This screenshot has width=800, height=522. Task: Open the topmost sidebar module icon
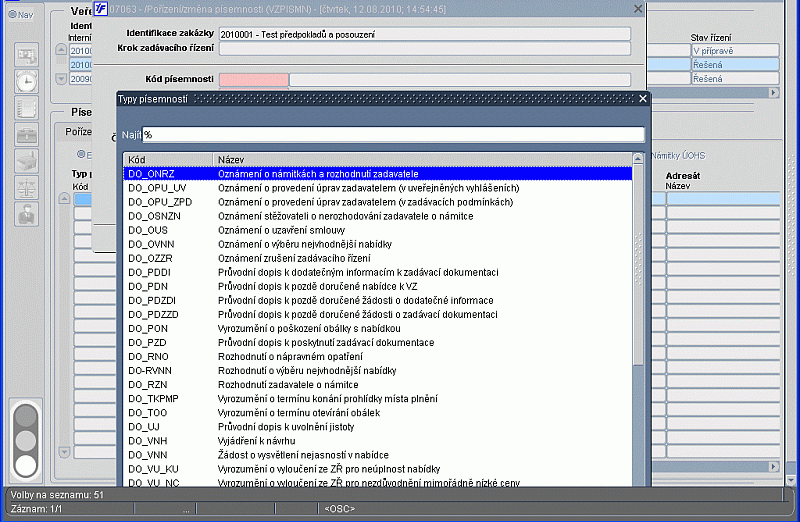coord(27,55)
